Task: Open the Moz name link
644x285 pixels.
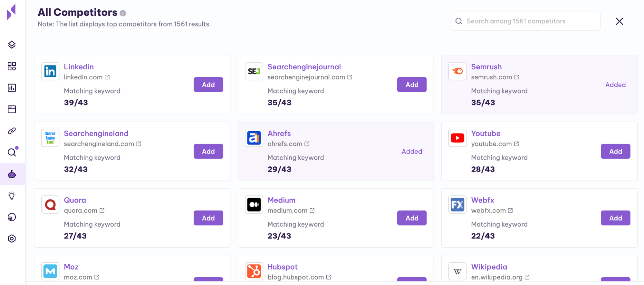Action: tap(71, 267)
